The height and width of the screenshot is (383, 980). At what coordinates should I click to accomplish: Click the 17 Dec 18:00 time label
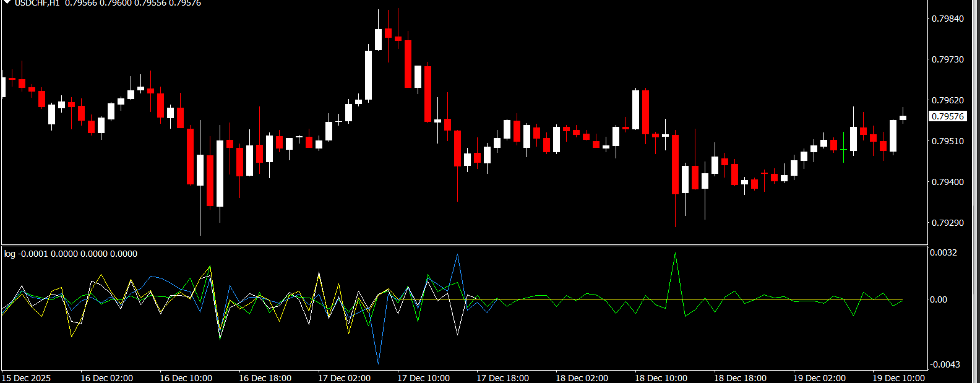(x=502, y=378)
